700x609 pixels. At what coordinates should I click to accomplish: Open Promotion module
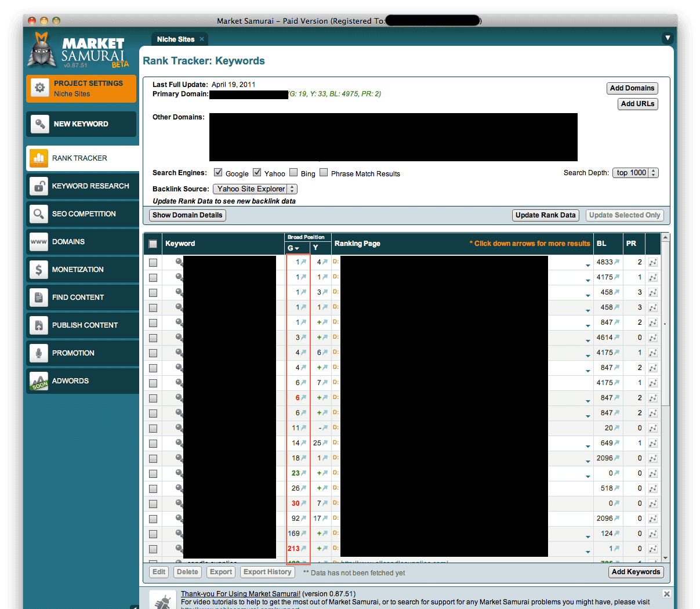click(82, 353)
